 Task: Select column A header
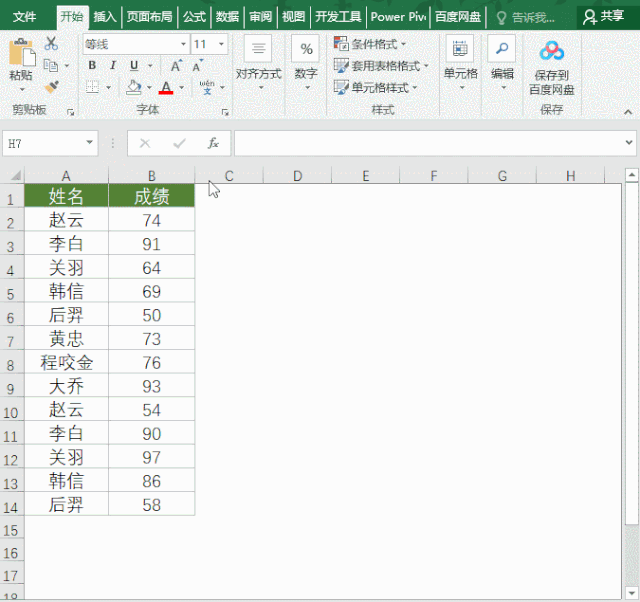[x=66, y=176]
